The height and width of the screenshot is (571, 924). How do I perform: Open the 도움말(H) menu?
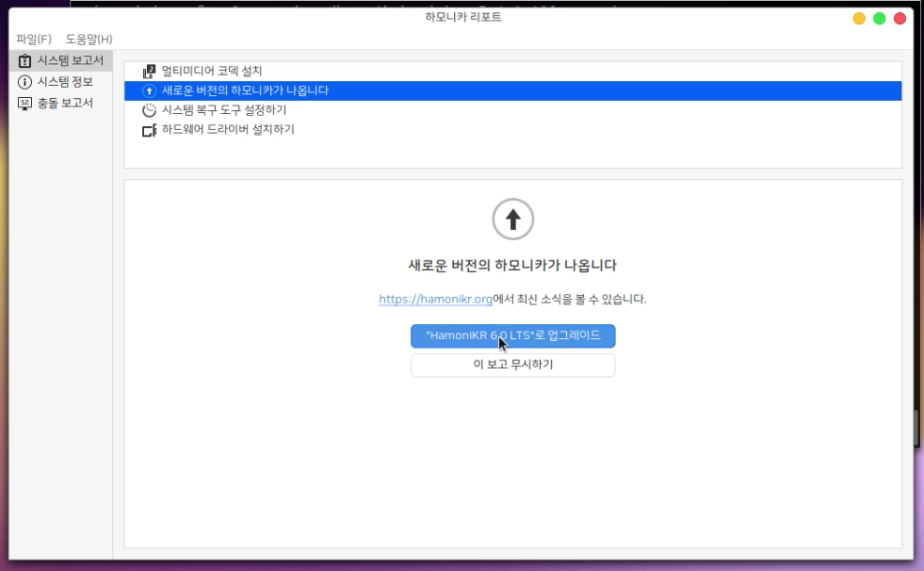[x=89, y=39]
